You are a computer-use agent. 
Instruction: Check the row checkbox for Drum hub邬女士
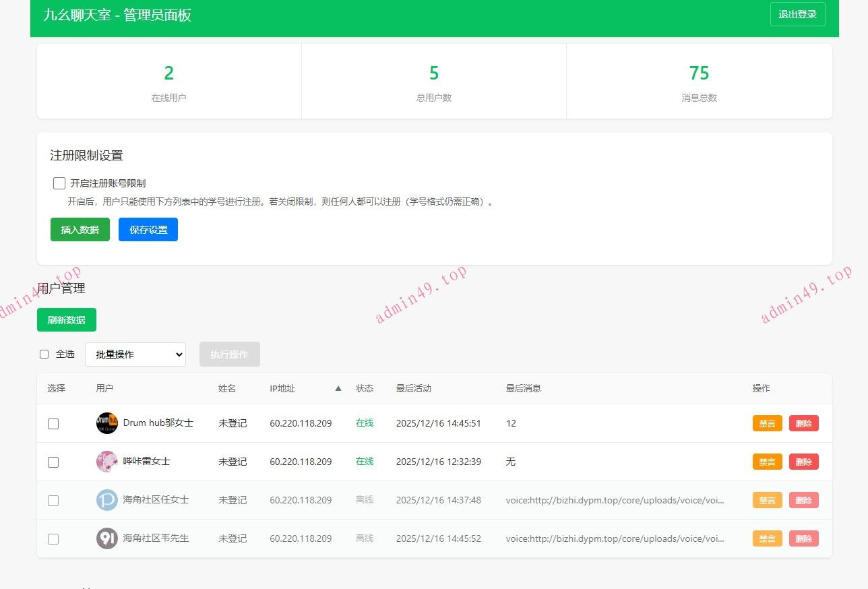click(x=52, y=423)
